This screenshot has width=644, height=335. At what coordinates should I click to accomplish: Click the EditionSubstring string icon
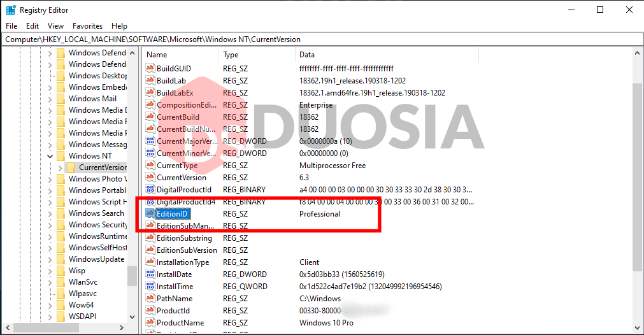[150, 238]
